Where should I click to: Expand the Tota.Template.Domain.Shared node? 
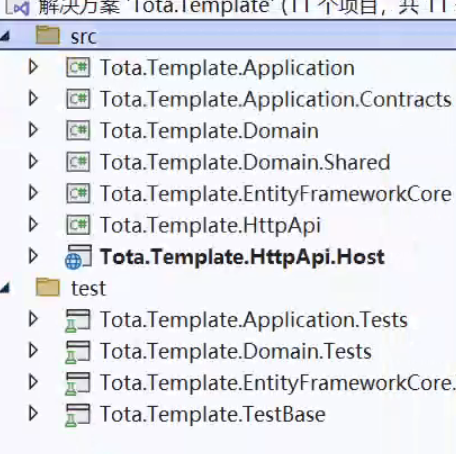coord(33,162)
